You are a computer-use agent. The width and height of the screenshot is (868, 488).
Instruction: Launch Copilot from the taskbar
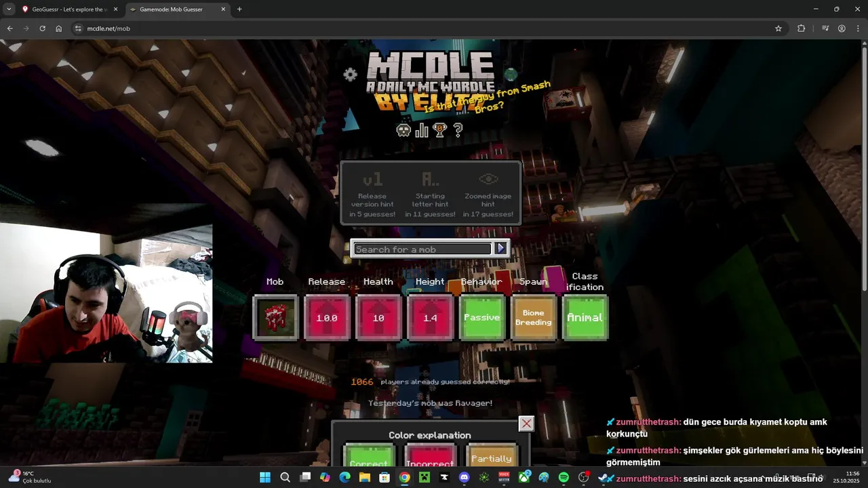coord(325,477)
